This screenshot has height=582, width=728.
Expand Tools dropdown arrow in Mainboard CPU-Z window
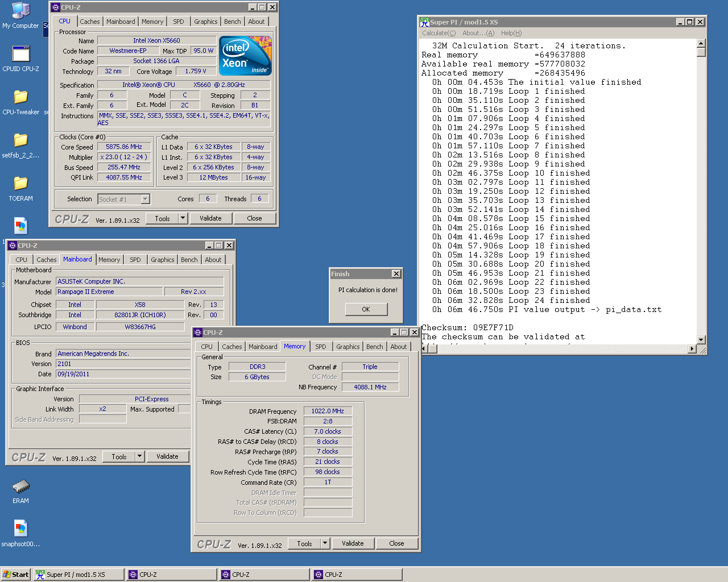point(139,456)
